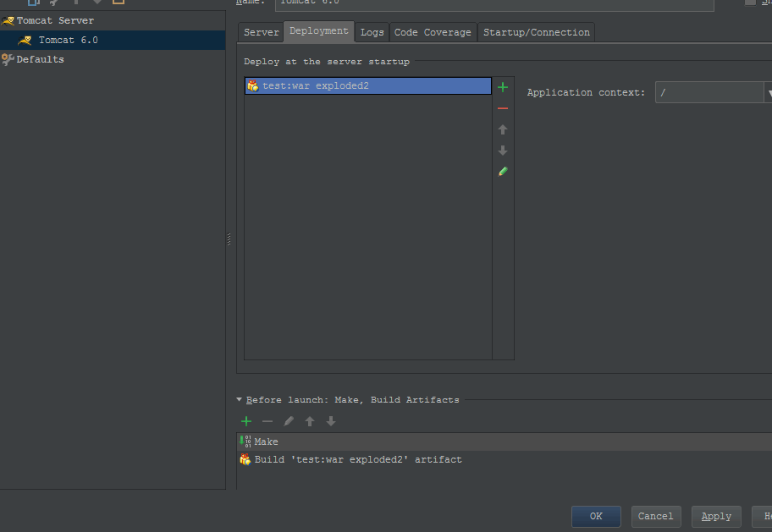Screen dimensions: 772x532
Task: Click the Before launch section label
Action: [352, 399]
